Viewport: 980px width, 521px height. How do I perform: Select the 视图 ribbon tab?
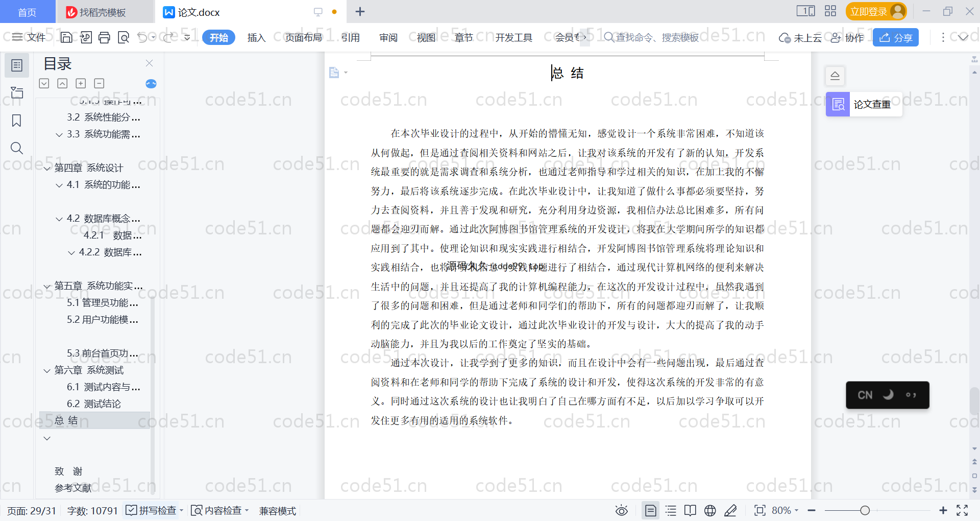coord(426,37)
